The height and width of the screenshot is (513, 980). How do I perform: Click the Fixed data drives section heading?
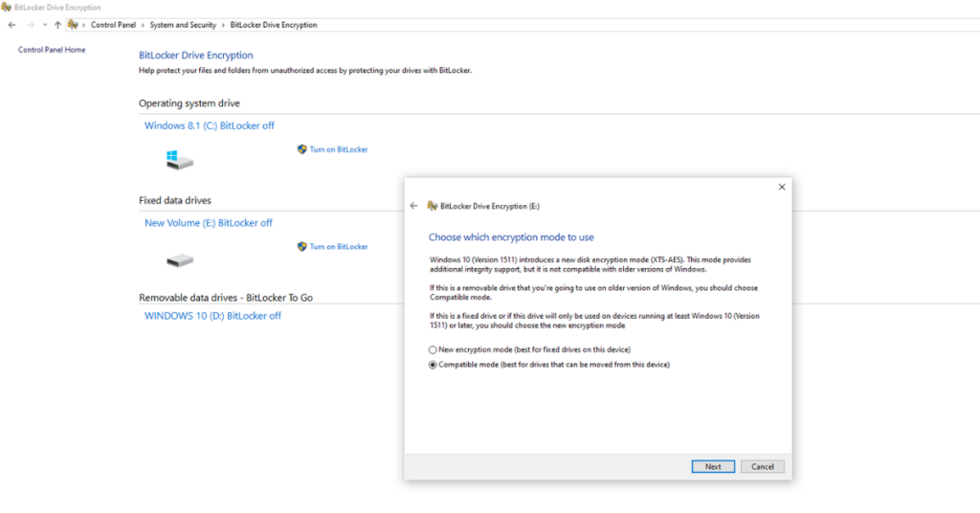[175, 201]
